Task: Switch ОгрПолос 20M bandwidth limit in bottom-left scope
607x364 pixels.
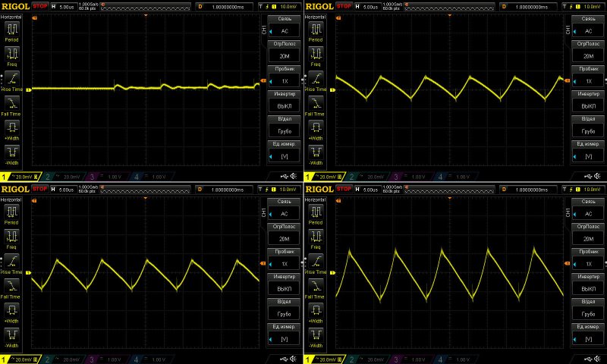Action: 285,234
